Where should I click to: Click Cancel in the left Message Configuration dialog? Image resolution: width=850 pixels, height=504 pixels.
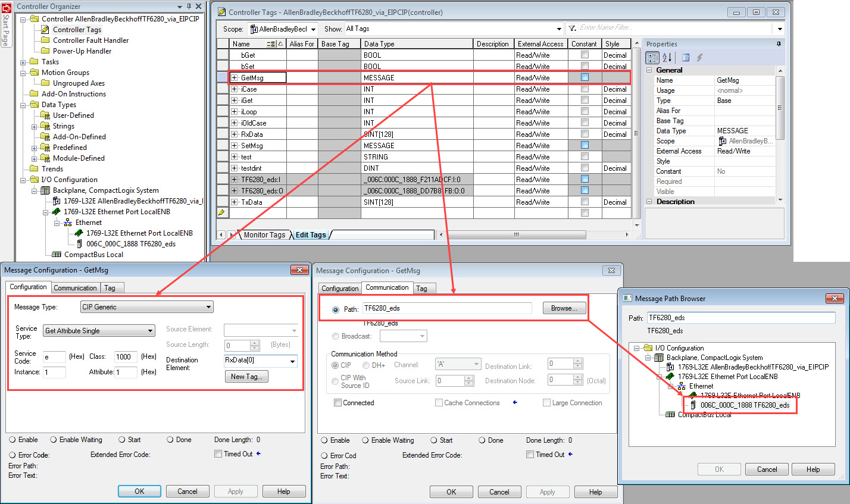pos(187,492)
